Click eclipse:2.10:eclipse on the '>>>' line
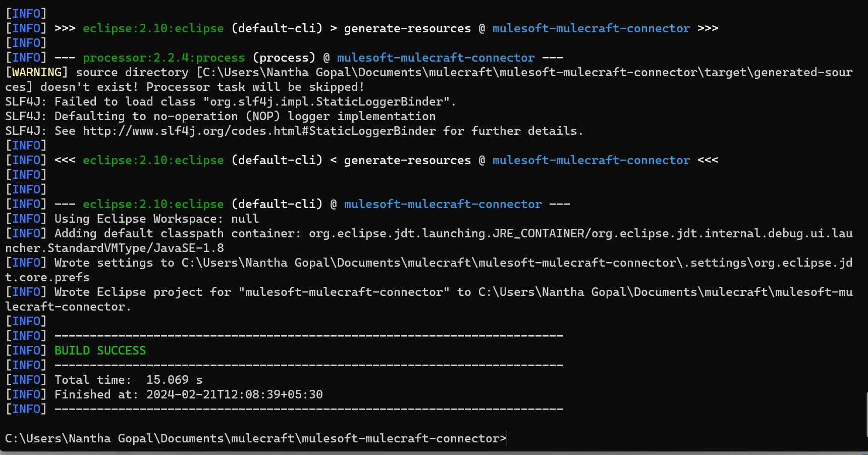 tap(153, 29)
